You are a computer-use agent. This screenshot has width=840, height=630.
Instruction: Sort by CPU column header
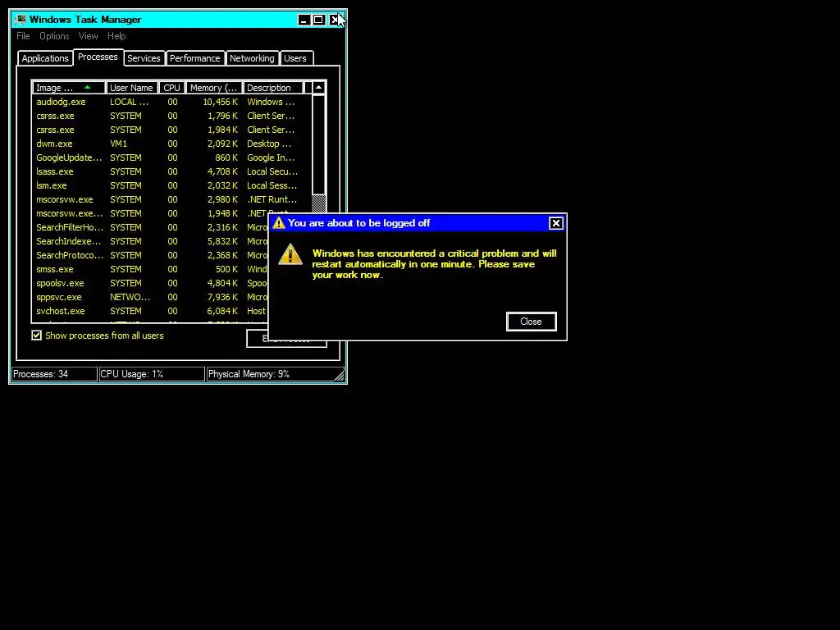(172, 88)
